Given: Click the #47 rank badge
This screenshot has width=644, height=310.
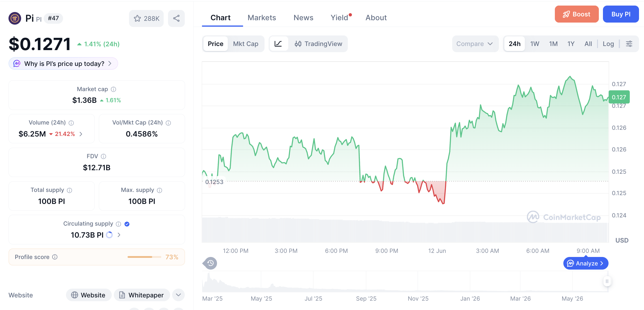Looking at the screenshot, I should tap(53, 18).
